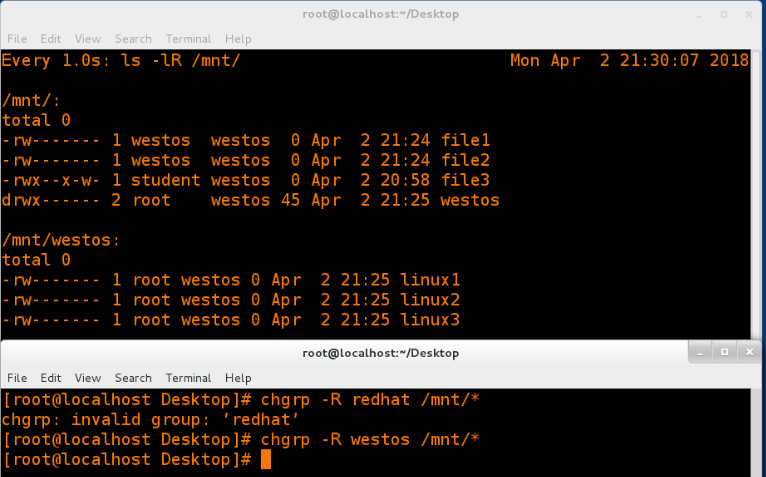Click the 20:58 time on file3 row
766x477 pixels.
click(x=405, y=180)
